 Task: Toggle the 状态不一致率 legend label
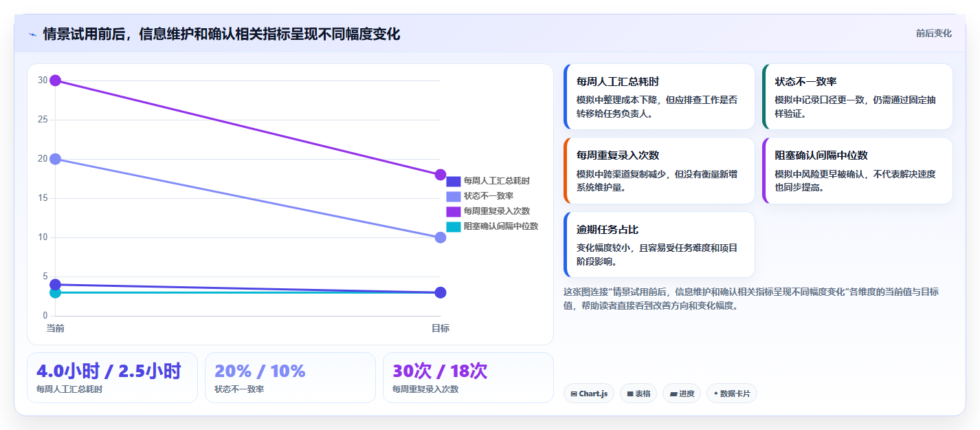pos(489,196)
